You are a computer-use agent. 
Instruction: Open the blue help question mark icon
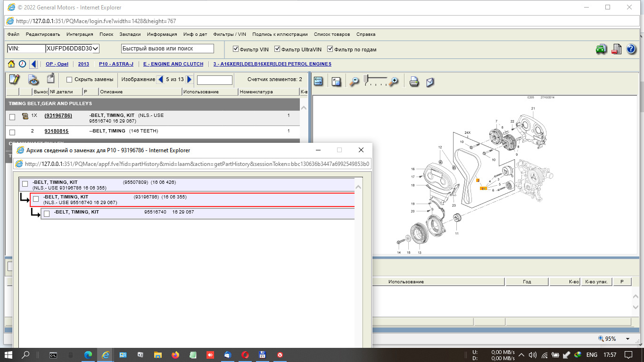pyautogui.click(x=632, y=49)
